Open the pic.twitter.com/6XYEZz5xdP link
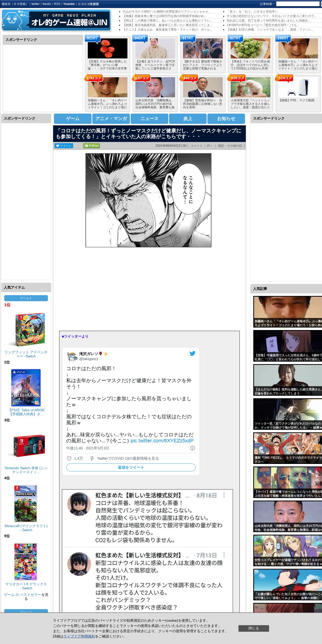This screenshot has height=644, width=322. [162, 441]
